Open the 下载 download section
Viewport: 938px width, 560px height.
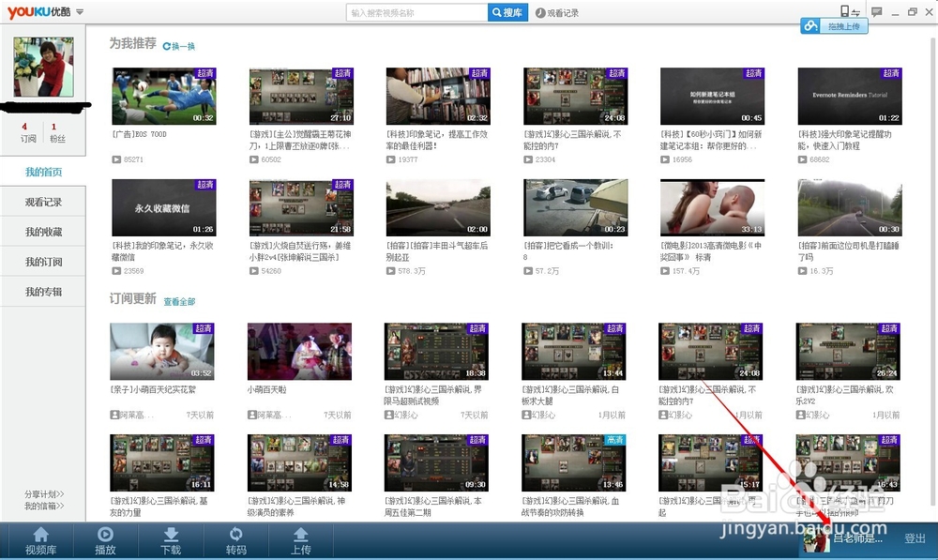(171, 541)
